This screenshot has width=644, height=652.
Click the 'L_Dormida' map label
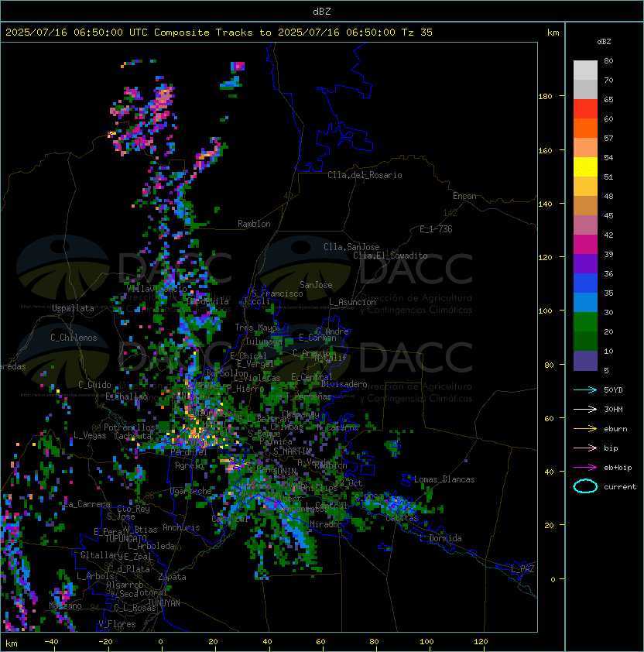pyautogui.click(x=440, y=538)
